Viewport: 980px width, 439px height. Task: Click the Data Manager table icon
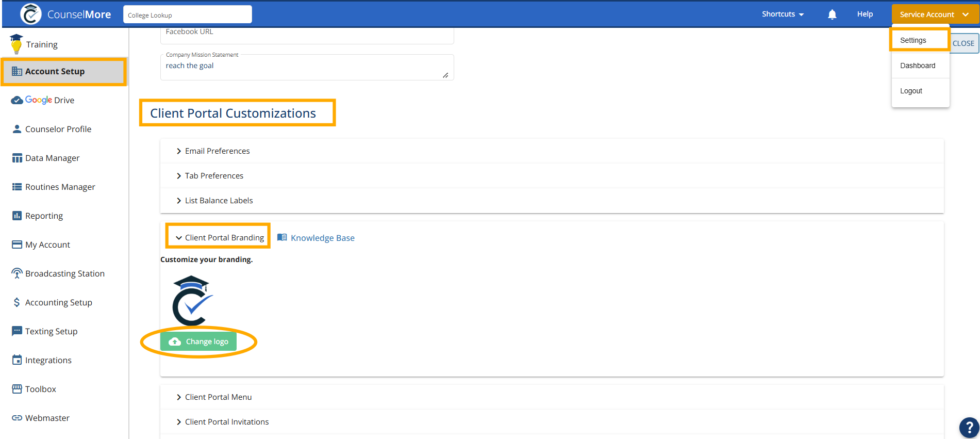pyautogui.click(x=17, y=158)
